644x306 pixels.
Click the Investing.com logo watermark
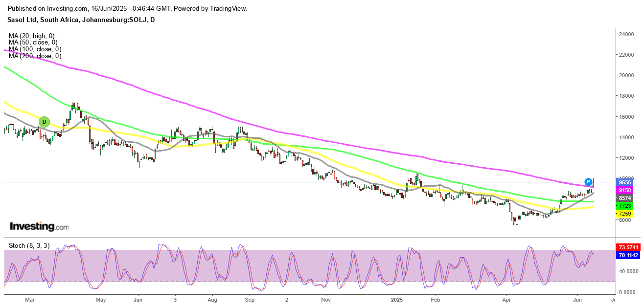(40, 226)
